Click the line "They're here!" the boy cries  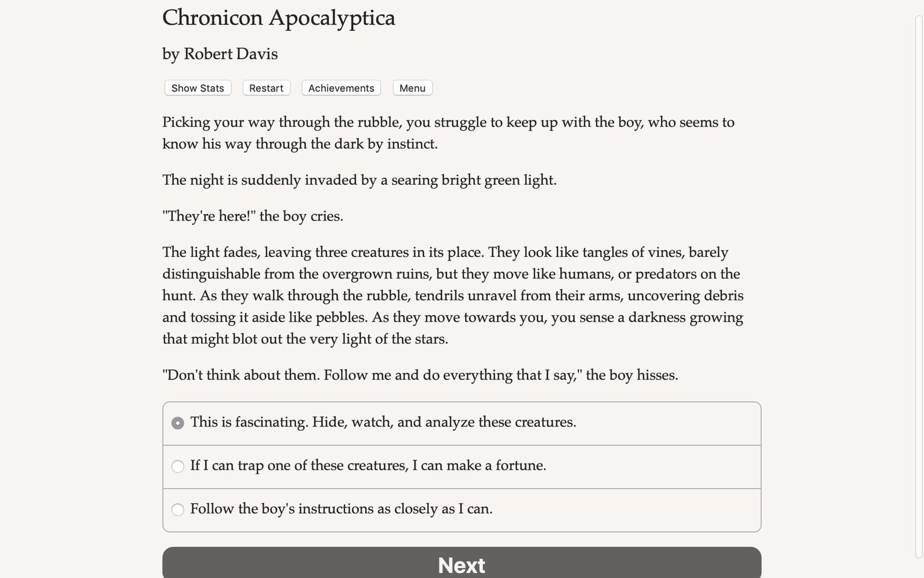[x=252, y=216]
